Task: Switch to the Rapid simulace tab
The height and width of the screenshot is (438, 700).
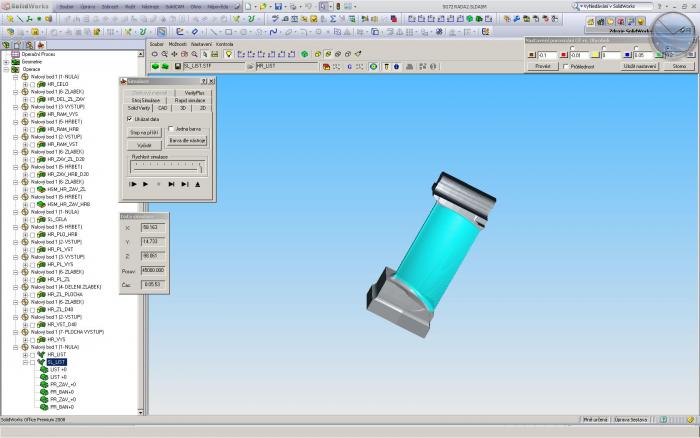Action: [190, 100]
